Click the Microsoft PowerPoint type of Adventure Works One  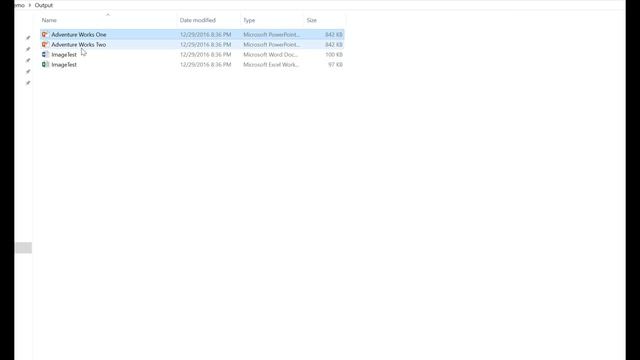271,35
